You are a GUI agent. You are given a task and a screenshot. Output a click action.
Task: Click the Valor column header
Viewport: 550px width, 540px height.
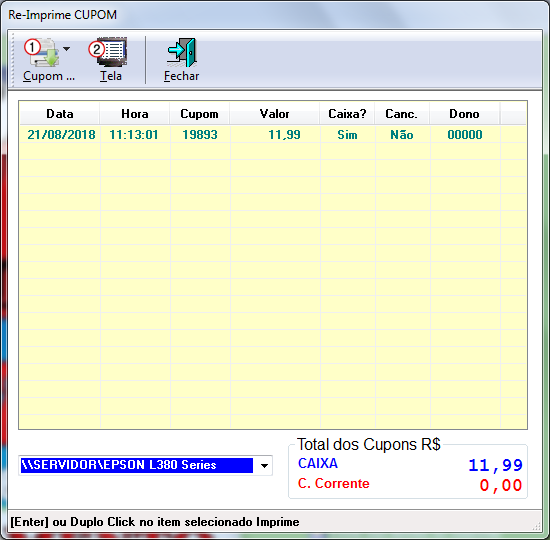tap(274, 114)
